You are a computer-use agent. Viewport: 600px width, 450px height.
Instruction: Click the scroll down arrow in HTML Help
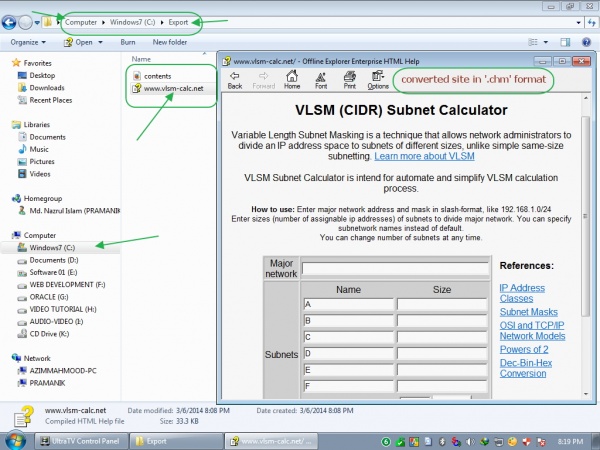point(586,394)
